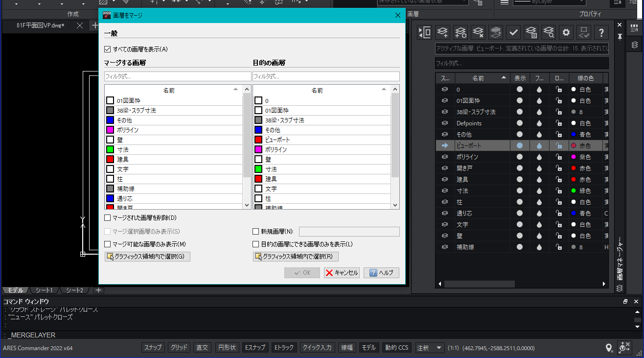644x358 pixels.
Task: Click the layer preview magnifier icon
Action: pyautogui.click(x=549, y=33)
